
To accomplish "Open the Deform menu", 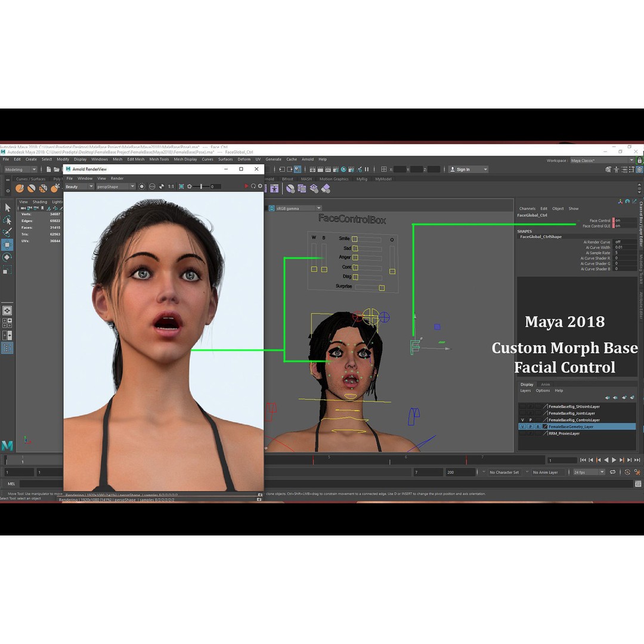I will point(243,159).
